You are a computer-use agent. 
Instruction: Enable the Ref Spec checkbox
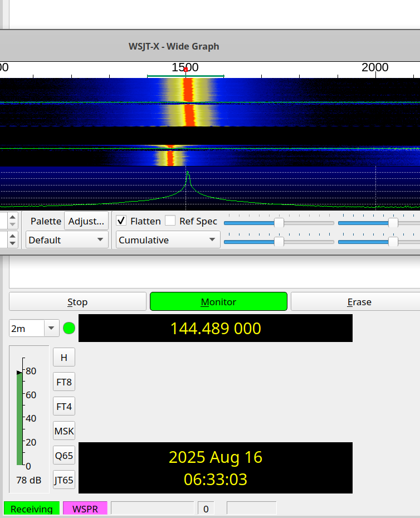click(170, 221)
